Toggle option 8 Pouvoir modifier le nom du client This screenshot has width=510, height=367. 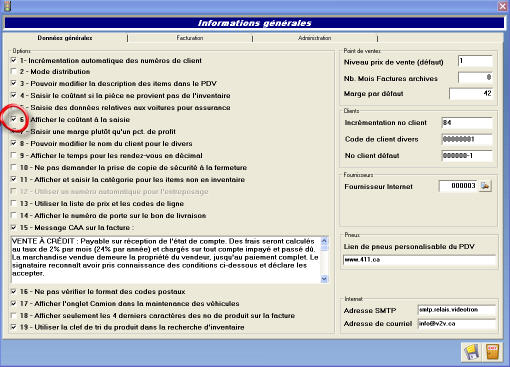point(14,143)
